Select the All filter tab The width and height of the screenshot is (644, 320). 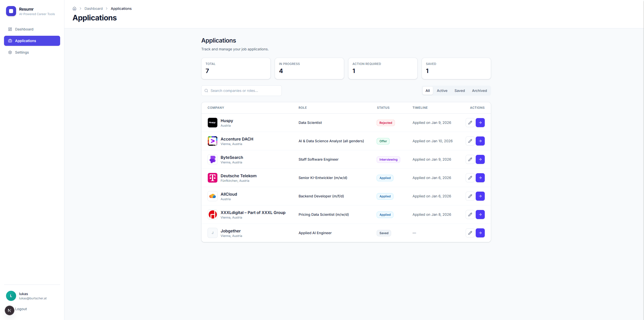[427, 90]
